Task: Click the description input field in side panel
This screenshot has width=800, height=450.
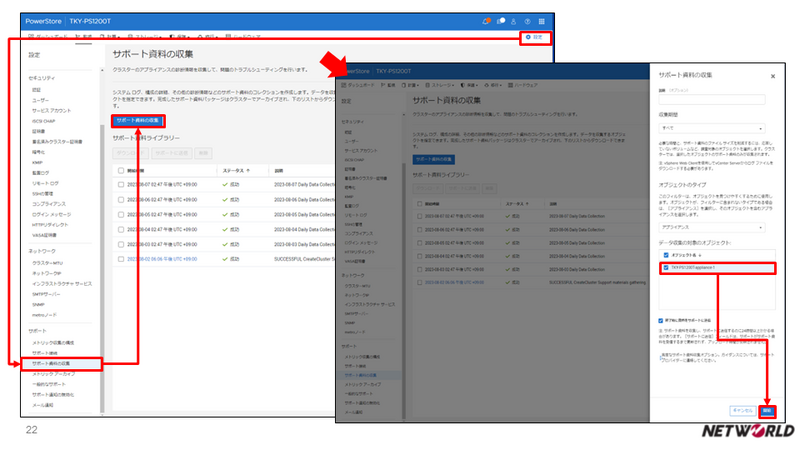Action: (x=712, y=99)
